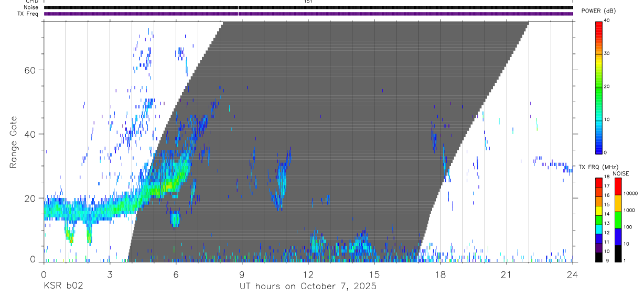644x297 pixels.
Task: Click the yellow segment of the TX FRQ colorbar
Action: pyautogui.click(x=599, y=211)
